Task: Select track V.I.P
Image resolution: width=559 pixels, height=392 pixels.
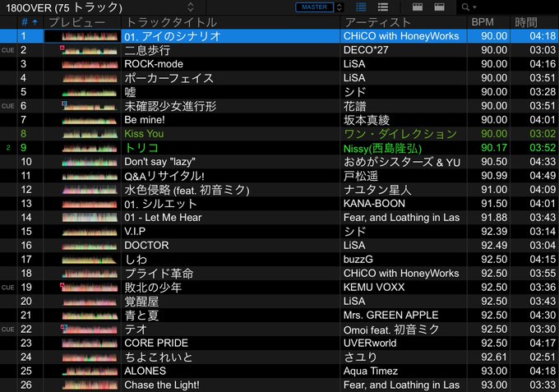Action: [x=135, y=232]
